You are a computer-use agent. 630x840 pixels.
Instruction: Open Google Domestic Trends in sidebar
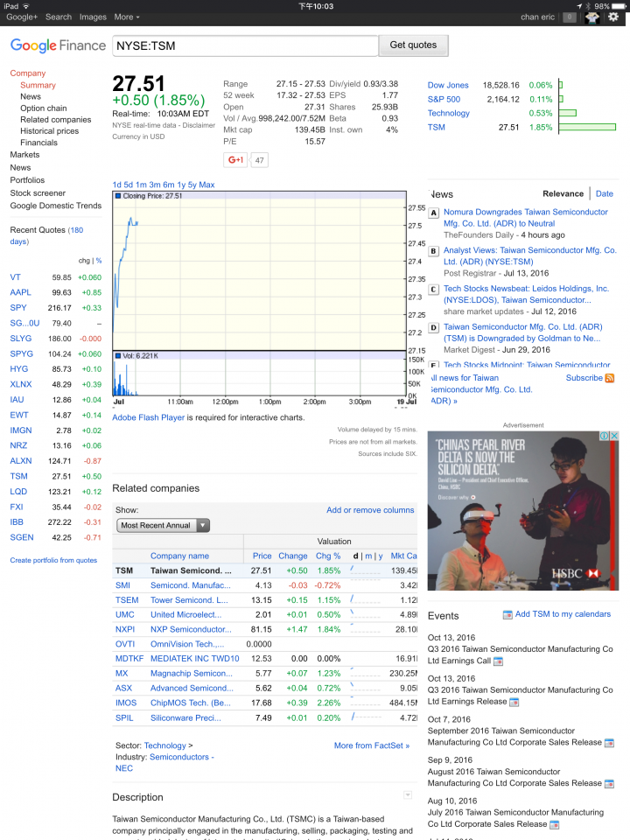tap(56, 206)
